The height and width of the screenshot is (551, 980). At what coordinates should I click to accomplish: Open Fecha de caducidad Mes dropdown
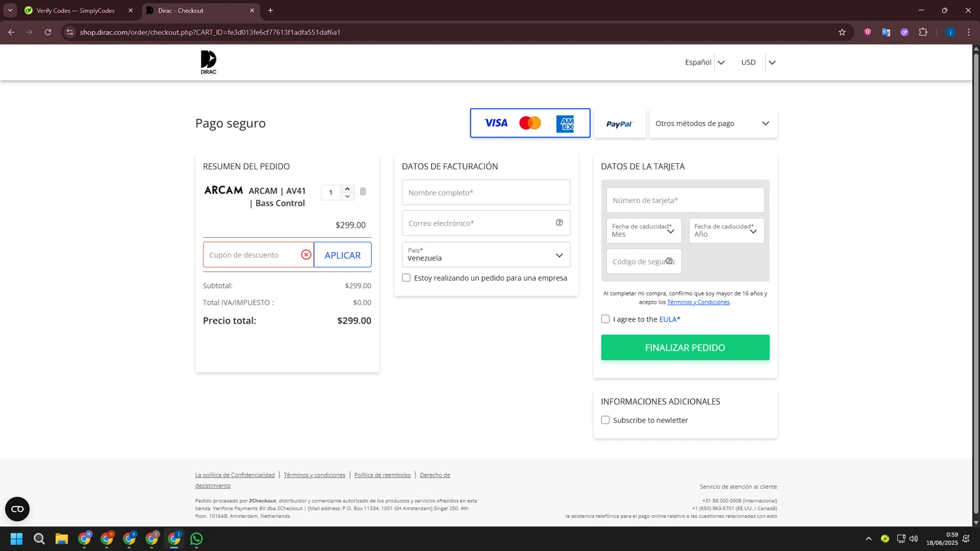point(644,230)
